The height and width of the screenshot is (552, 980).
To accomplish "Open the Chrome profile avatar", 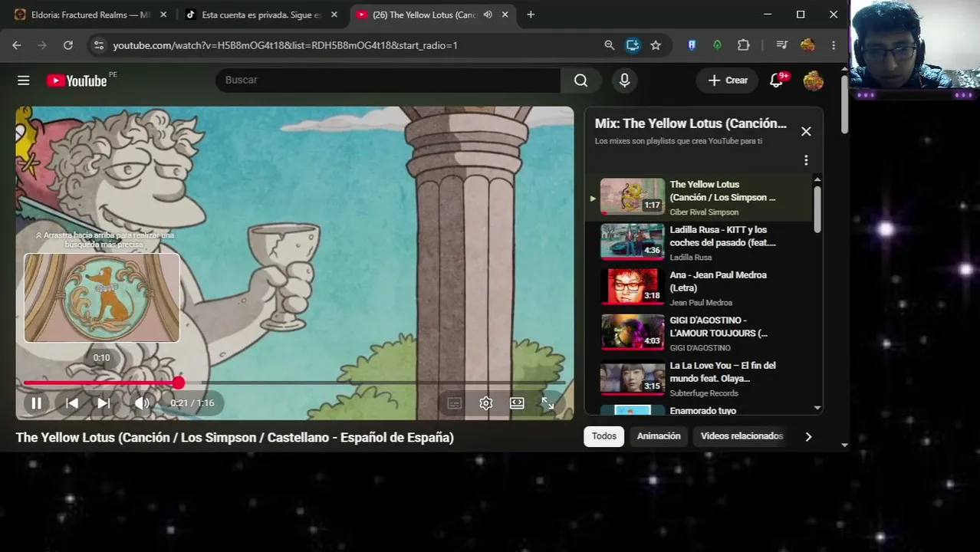I will (x=807, y=45).
